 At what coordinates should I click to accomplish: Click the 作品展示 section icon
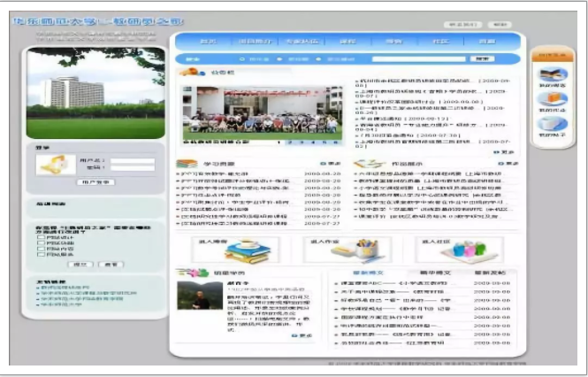pyautogui.click(x=363, y=164)
